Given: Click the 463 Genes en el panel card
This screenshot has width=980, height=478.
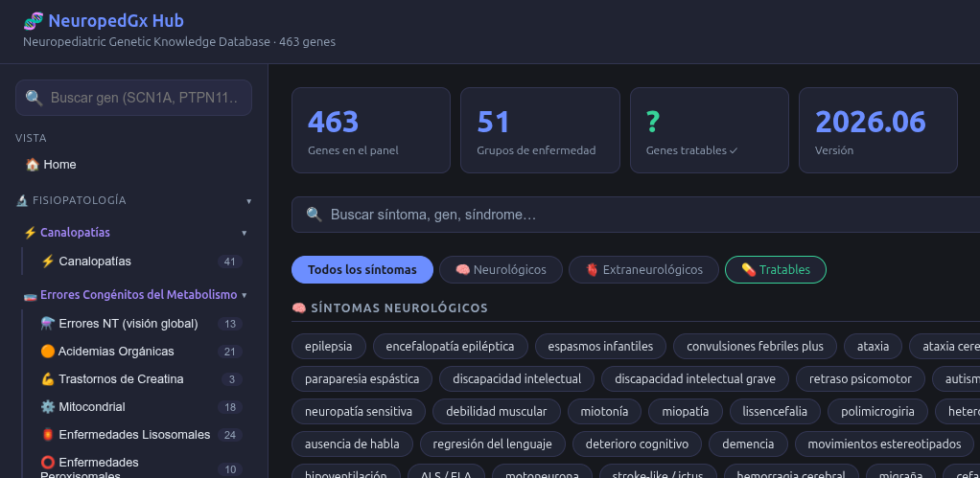Looking at the screenshot, I should pos(371,129).
